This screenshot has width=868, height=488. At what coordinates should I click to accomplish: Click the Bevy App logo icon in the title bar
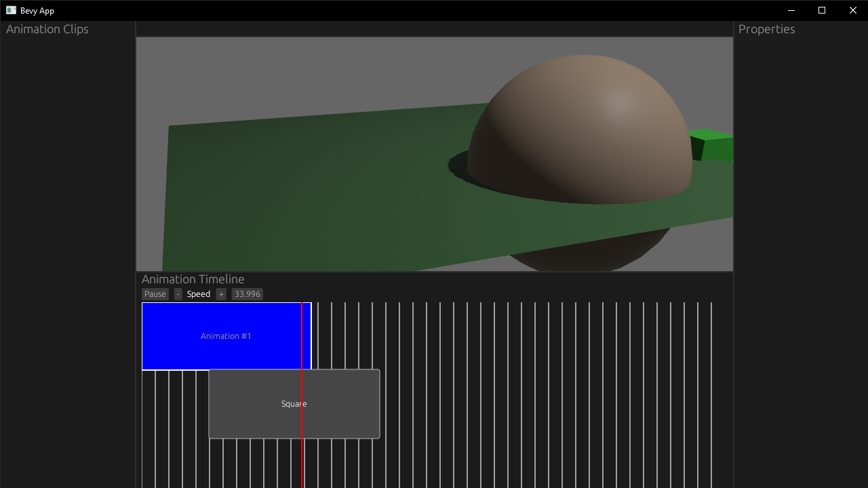[9, 10]
